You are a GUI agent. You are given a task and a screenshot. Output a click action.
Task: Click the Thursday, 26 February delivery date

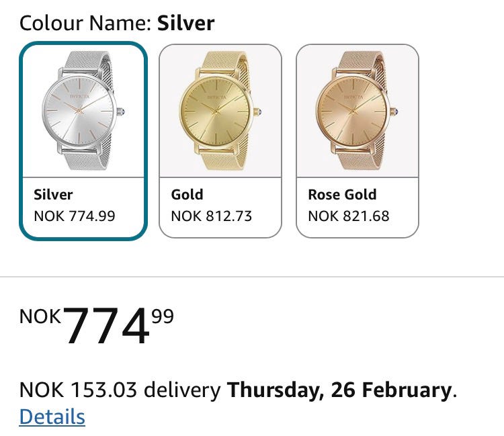(x=340, y=390)
